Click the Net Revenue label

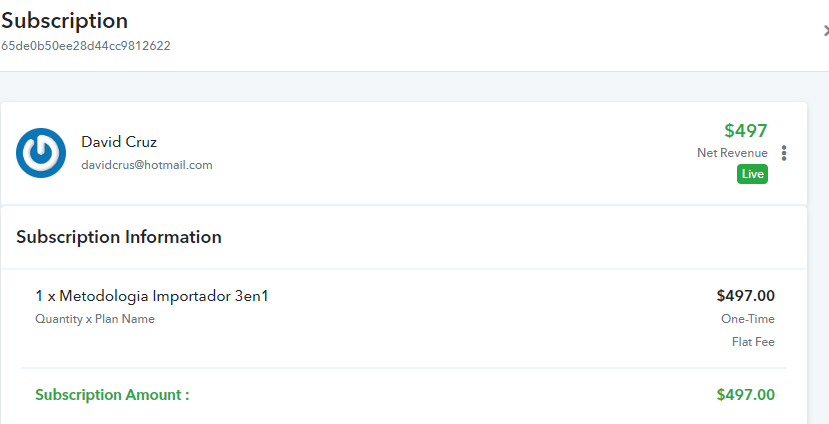click(x=732, y=153)
